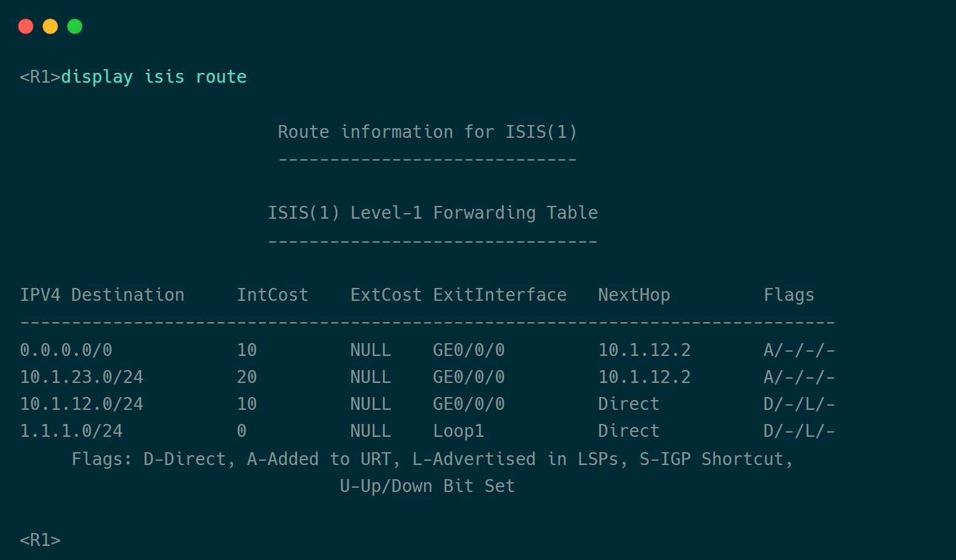Click the ExitInterface column header
Image resolution: width=956 pixels, height=560 pixels.
pyautogui.click(x=499, y=295)
